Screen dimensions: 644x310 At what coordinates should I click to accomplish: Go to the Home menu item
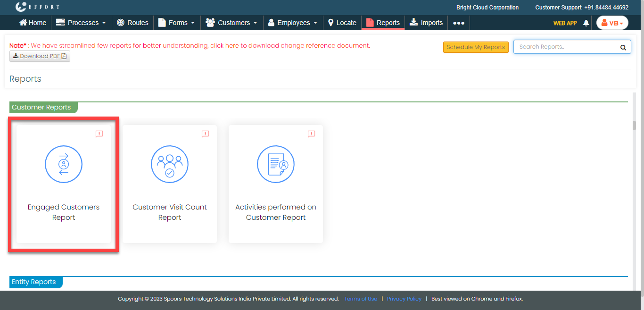click(x=33, y=23)
